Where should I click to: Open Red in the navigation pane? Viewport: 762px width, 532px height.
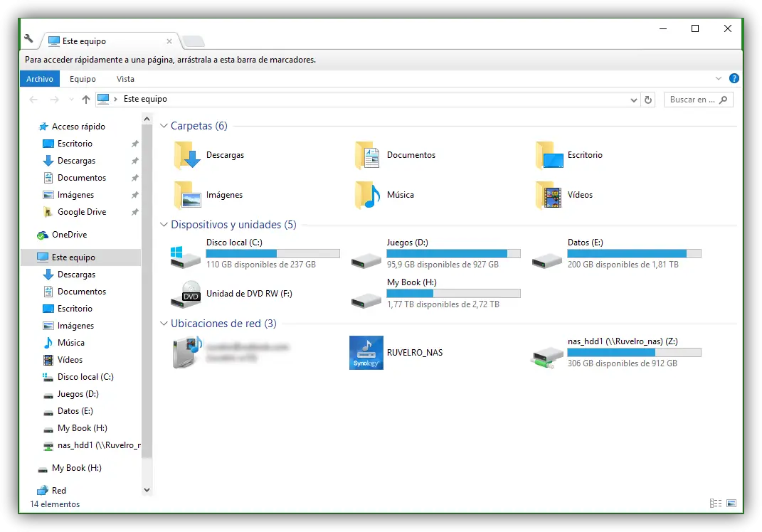pyautogui.click(x=59, y=491)
